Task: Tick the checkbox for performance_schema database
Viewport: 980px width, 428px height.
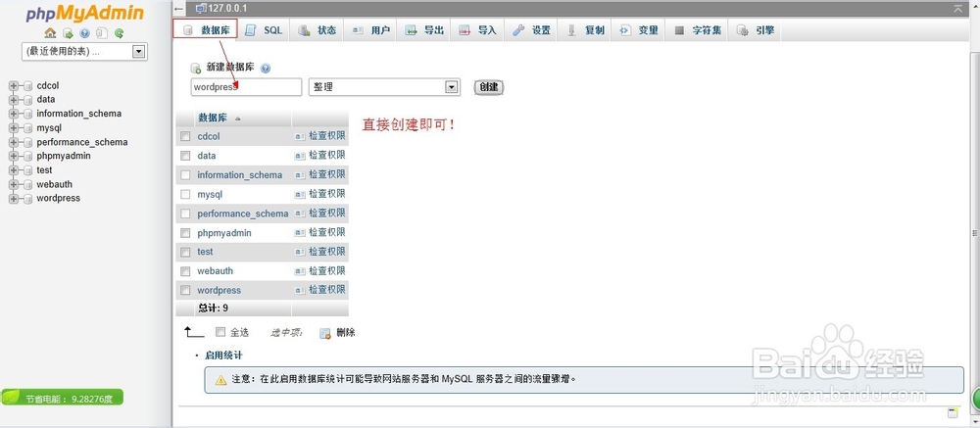Action: click(185, 214)
